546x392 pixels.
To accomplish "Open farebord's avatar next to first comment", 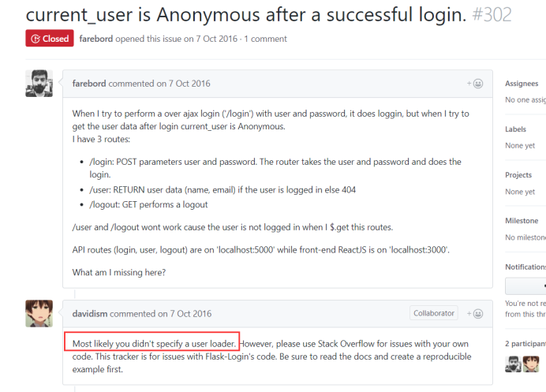I will [39, 83].
